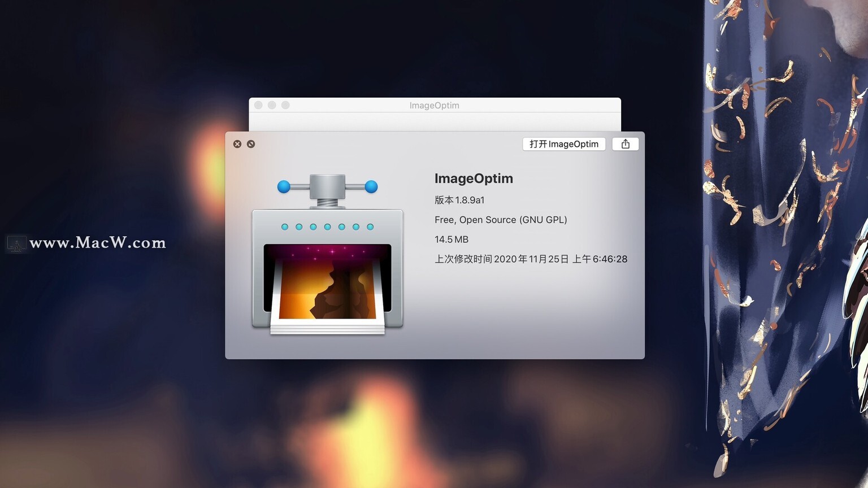This screenshot has width=868, height=488.
Task: Click the 14.5 MB file size text
Action: tap(452, 239)
